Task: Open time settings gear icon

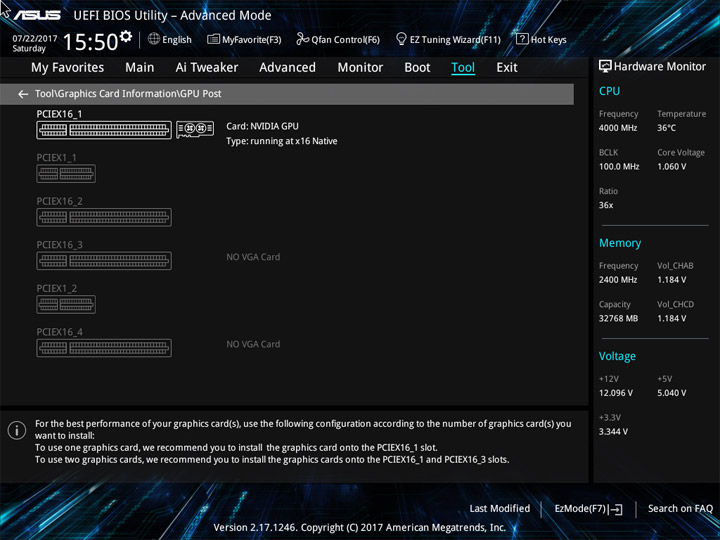Action: [125, 36]
